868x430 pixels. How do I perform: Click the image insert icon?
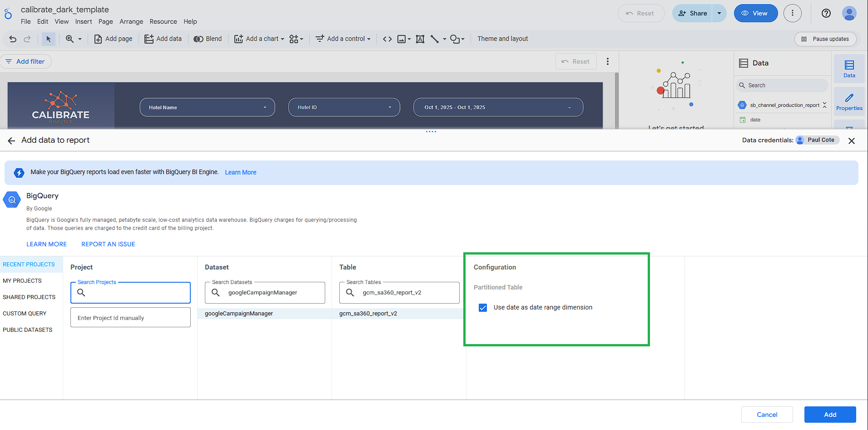pyautogui.click(x=402, y=39)
